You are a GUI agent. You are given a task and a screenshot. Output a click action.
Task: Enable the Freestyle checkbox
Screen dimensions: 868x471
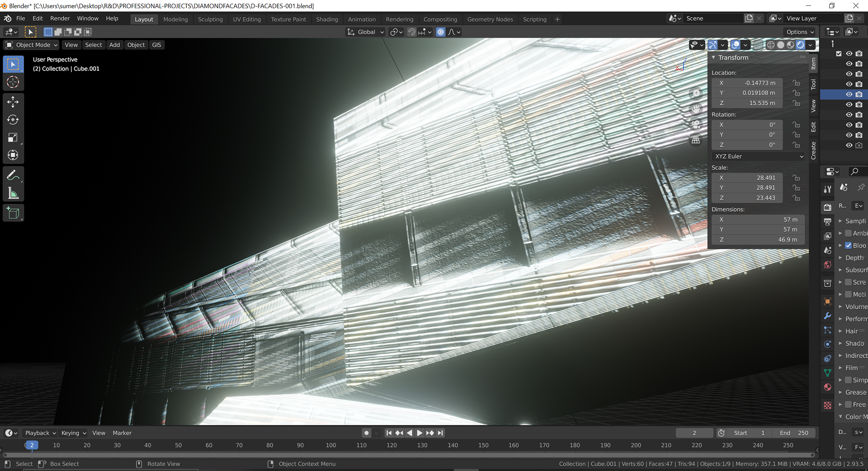(x=849, y=405)
